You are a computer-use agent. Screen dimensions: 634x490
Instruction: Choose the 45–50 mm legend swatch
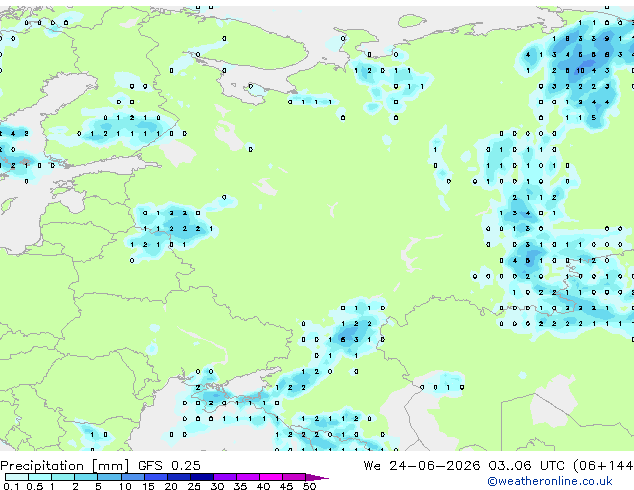point(294,477)
